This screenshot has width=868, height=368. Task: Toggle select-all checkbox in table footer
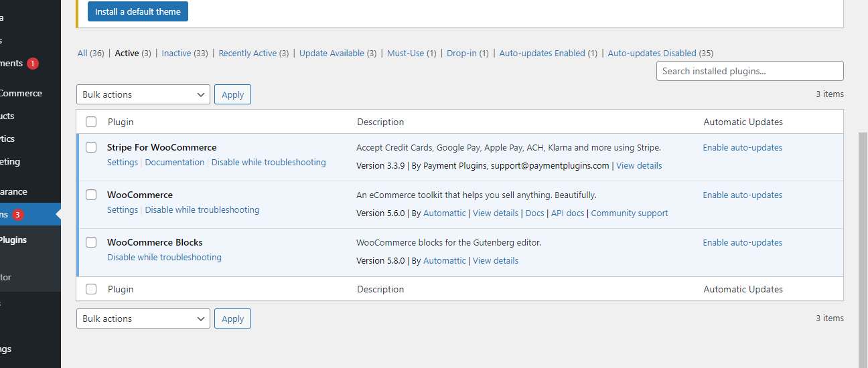pos(91,289)
